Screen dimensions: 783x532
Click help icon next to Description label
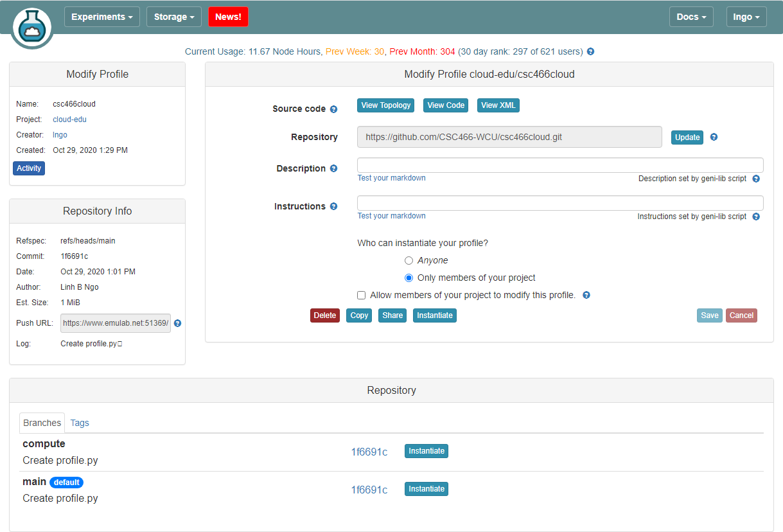click(x=333, y=169)
